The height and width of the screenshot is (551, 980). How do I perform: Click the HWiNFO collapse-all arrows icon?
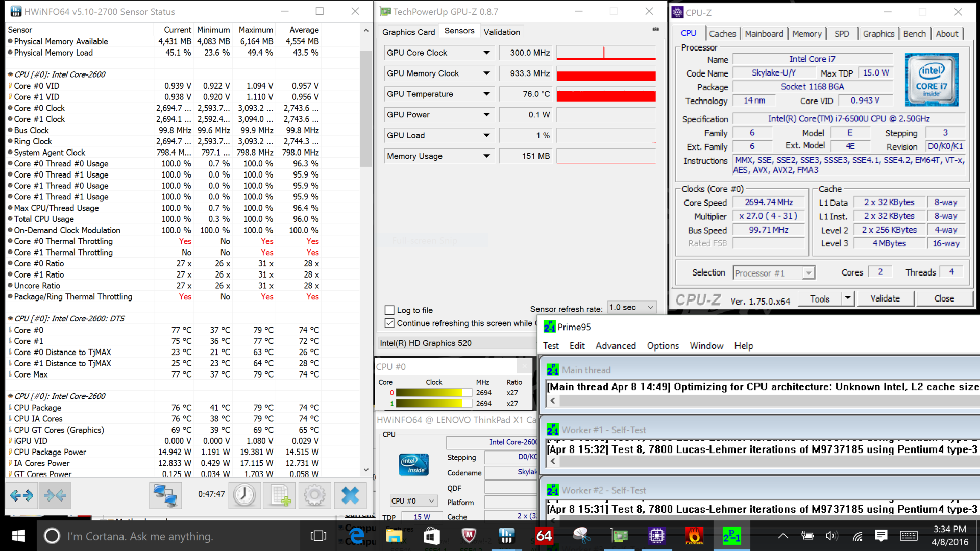(55, 495)
